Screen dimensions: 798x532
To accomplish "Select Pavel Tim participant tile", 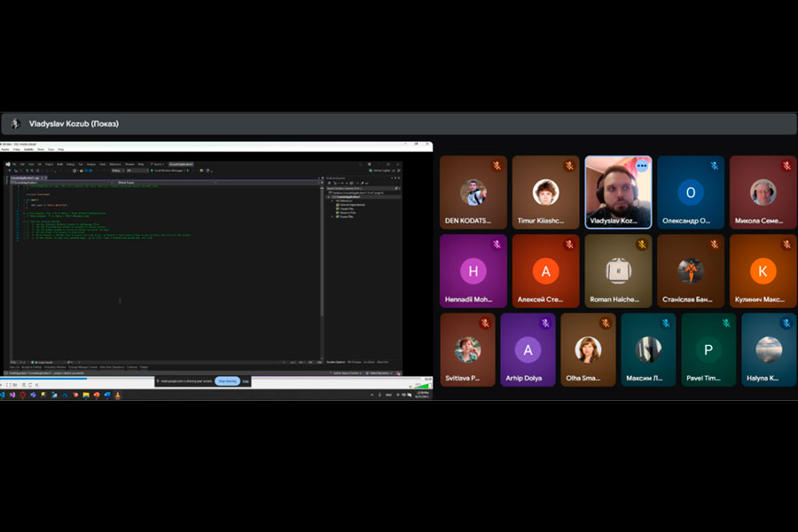I will 708,349.
